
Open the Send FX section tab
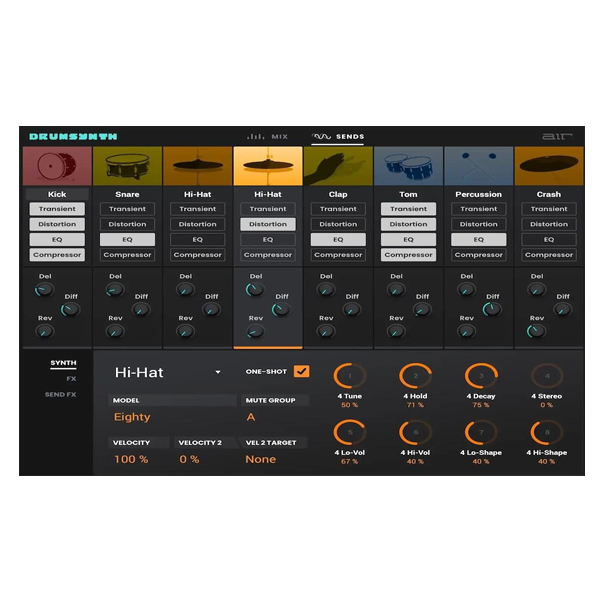click(60, 395)
